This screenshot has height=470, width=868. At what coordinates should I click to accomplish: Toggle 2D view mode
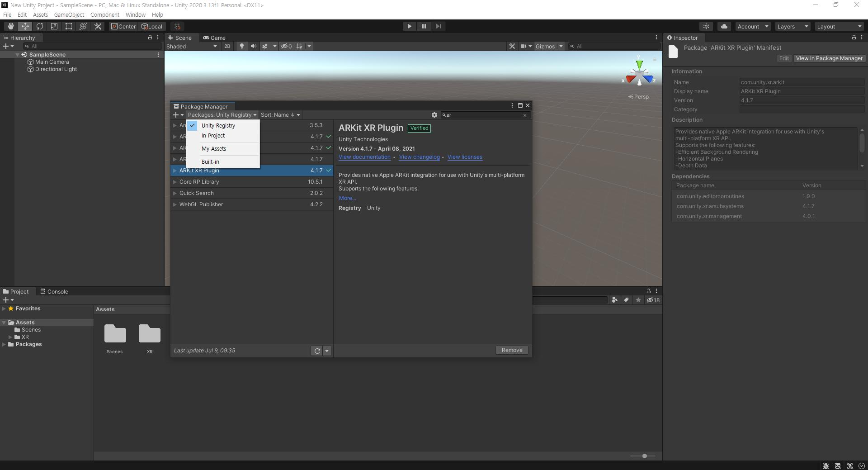point(227,46)
